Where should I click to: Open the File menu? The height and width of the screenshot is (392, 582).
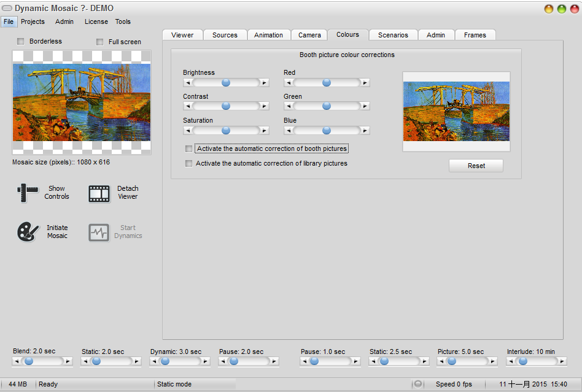[x=9, y=21]
